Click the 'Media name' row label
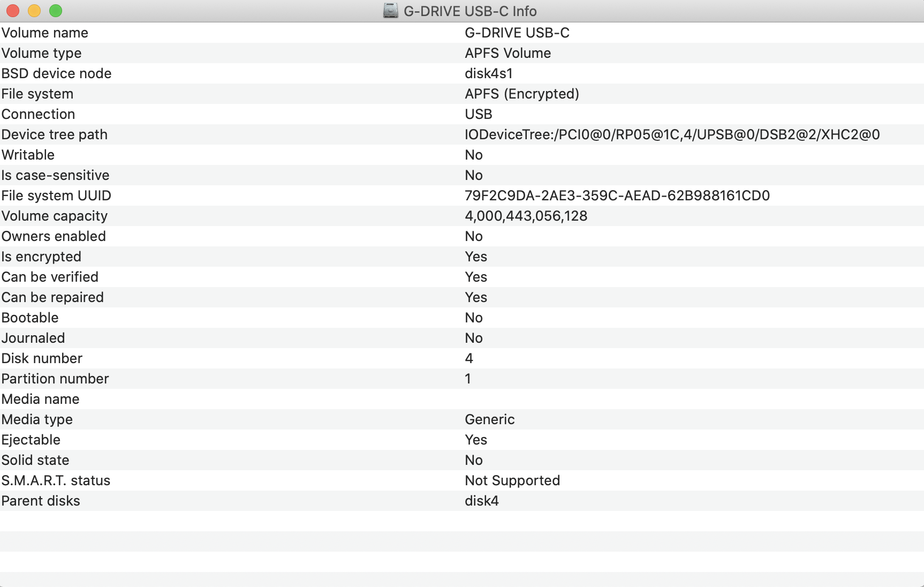This screenshot has height=587, width=924. coord(41,399)
